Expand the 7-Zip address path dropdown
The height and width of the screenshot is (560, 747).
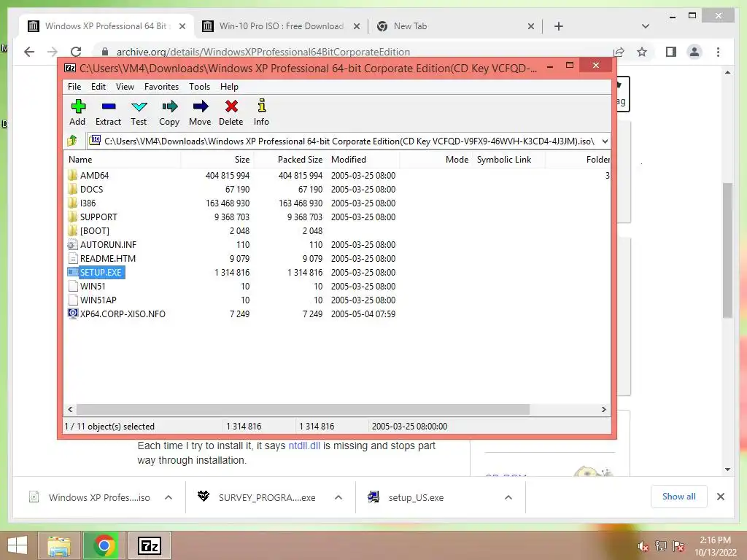[605, 141]
